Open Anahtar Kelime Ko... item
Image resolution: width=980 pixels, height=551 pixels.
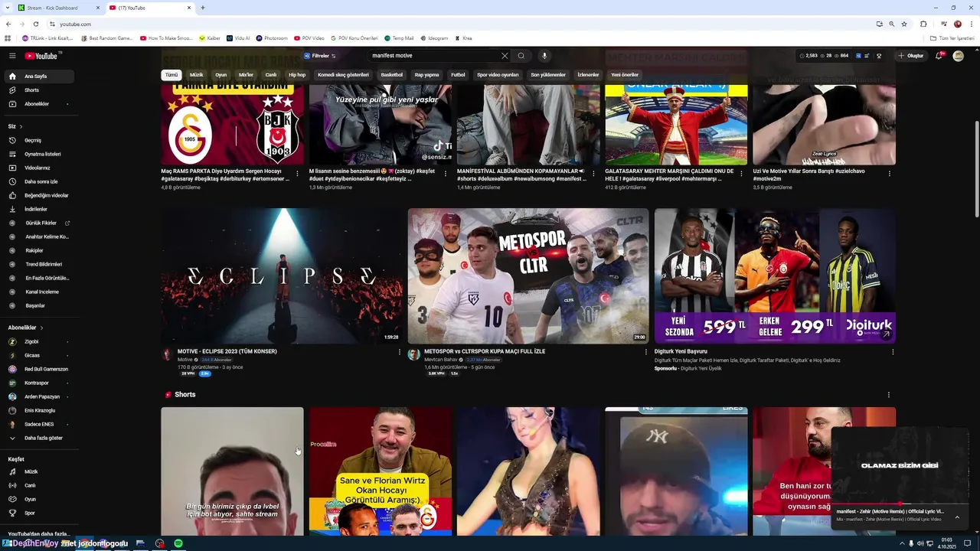(x=38, y=237)
